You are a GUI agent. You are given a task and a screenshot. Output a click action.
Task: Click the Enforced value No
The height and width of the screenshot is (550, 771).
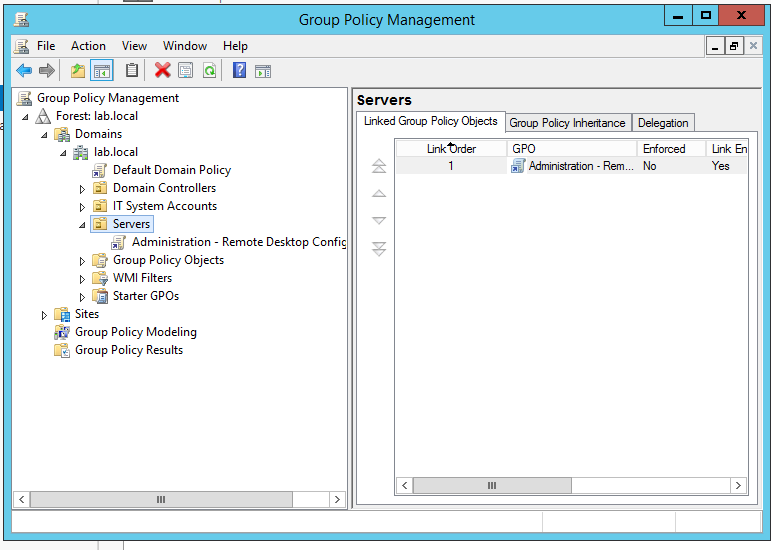[x=650, y=166]
